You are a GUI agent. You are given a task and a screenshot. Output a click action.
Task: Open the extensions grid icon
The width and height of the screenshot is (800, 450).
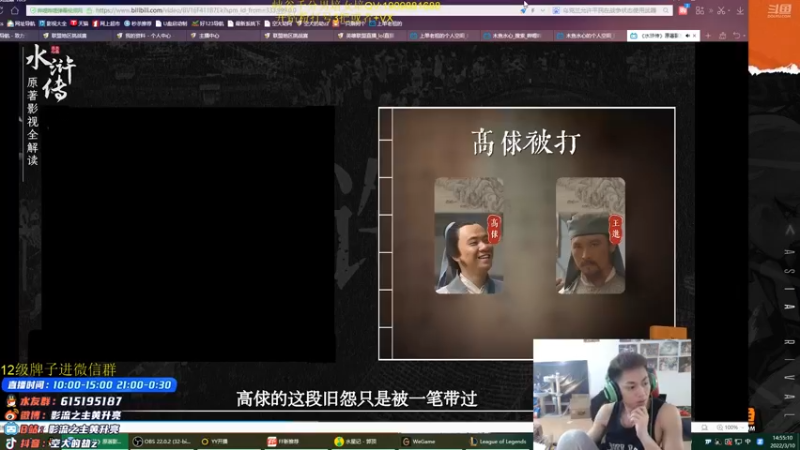[700, 10]
